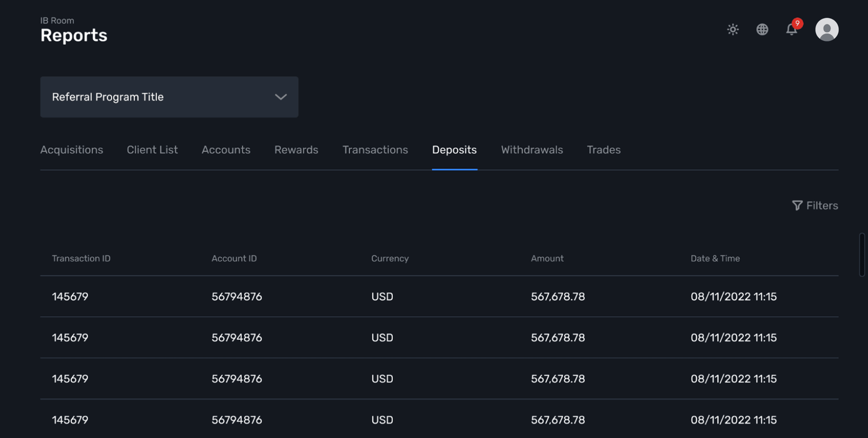Click the chevron on the program selector

pos(280,97)
